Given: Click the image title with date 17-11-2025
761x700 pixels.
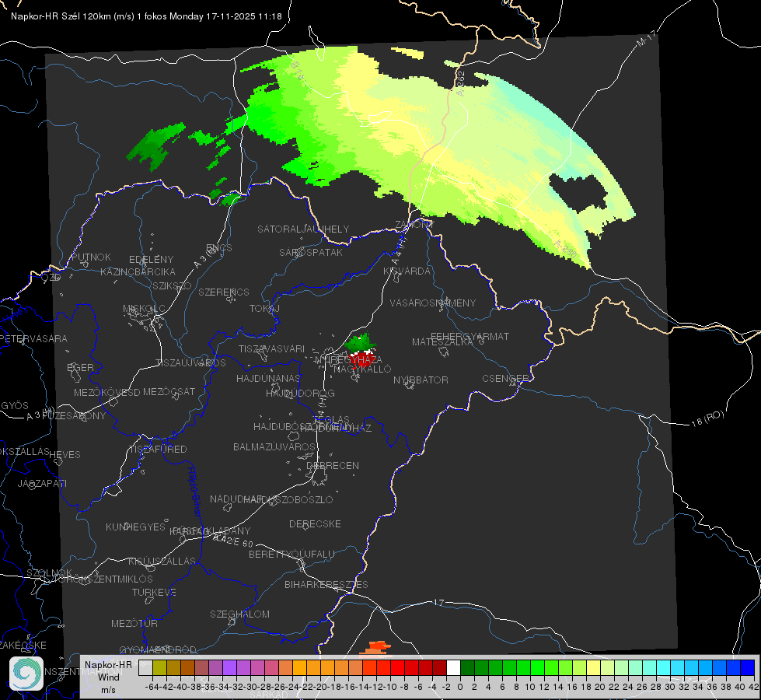Looking at the screenshot, I should pos(146,16).
